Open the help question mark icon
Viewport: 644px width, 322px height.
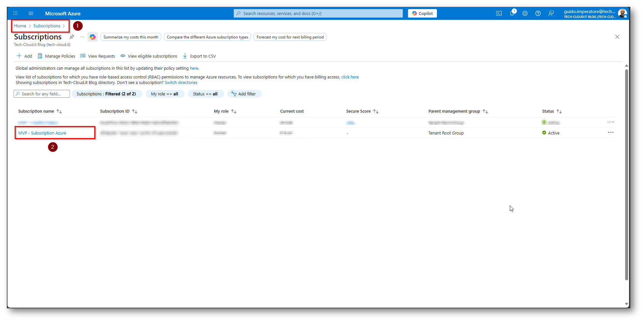tap(538, 13)
